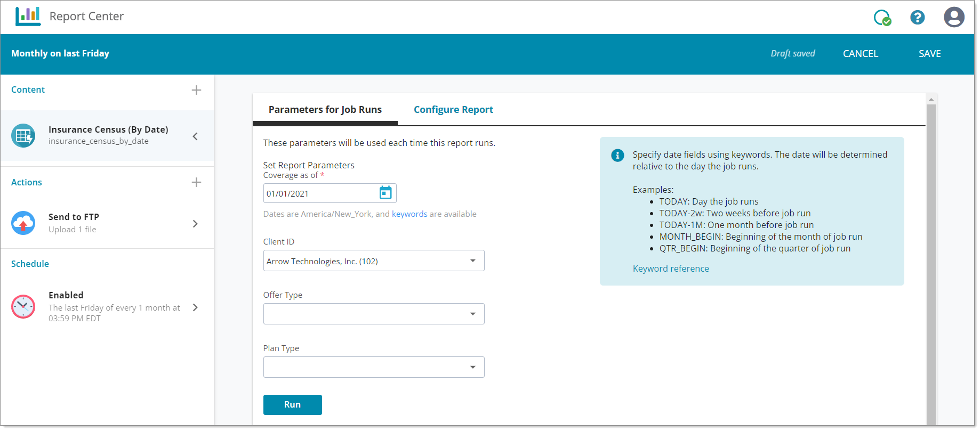Click the TODAY-2w example line

click(735, 213)
